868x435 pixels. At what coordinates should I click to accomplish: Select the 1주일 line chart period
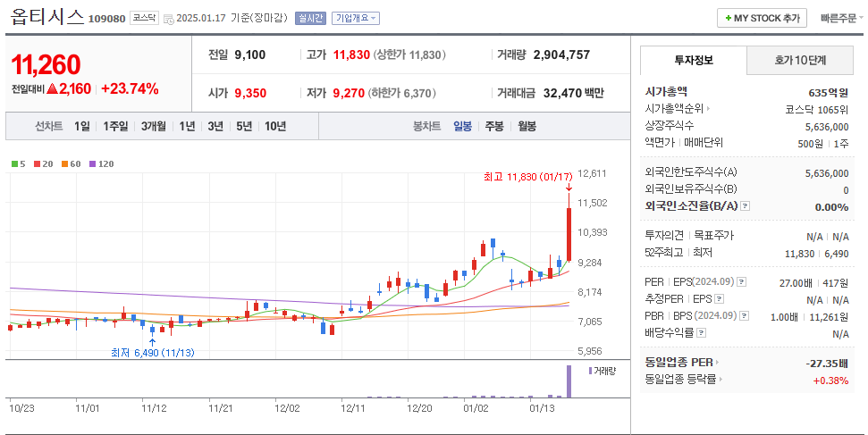115,126
